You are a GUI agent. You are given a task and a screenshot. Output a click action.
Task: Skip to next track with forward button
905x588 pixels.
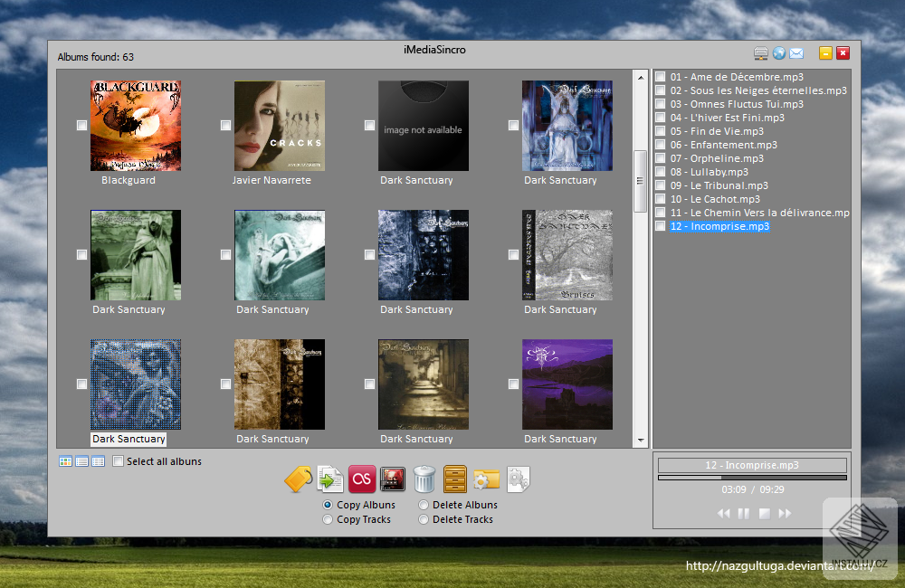tap(785, 514)
